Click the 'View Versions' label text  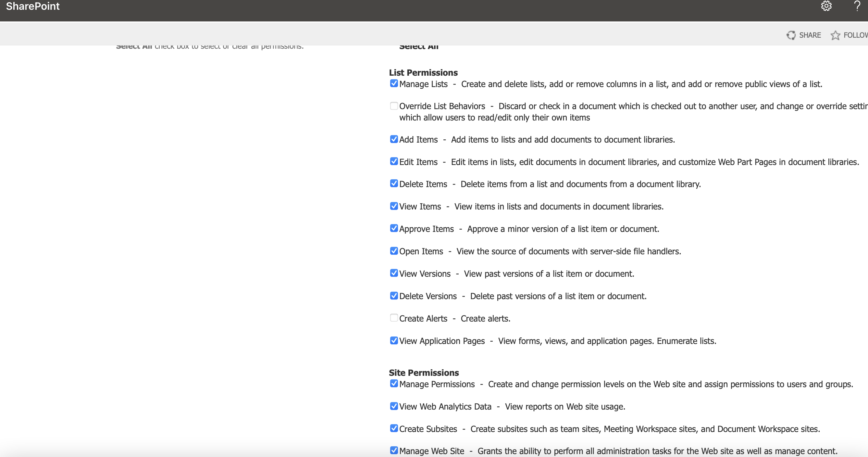425,273
